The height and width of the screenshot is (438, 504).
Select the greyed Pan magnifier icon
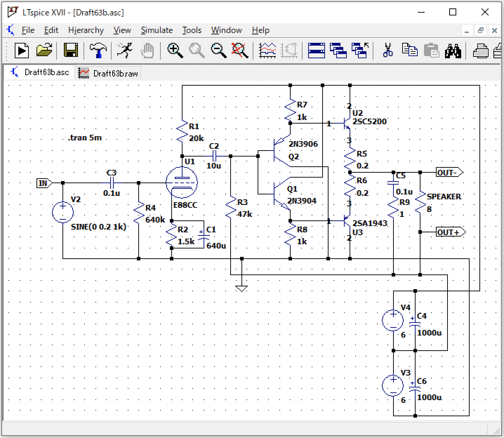[197, 51]
